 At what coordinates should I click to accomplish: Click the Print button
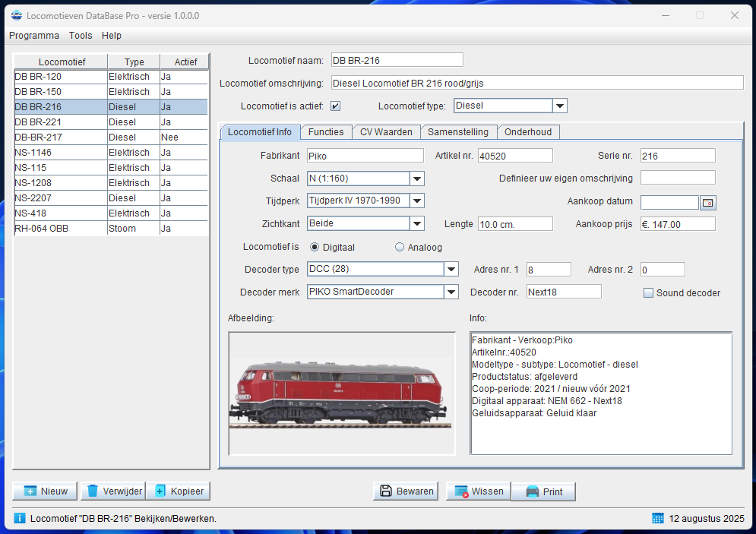(x=543, y=491)
